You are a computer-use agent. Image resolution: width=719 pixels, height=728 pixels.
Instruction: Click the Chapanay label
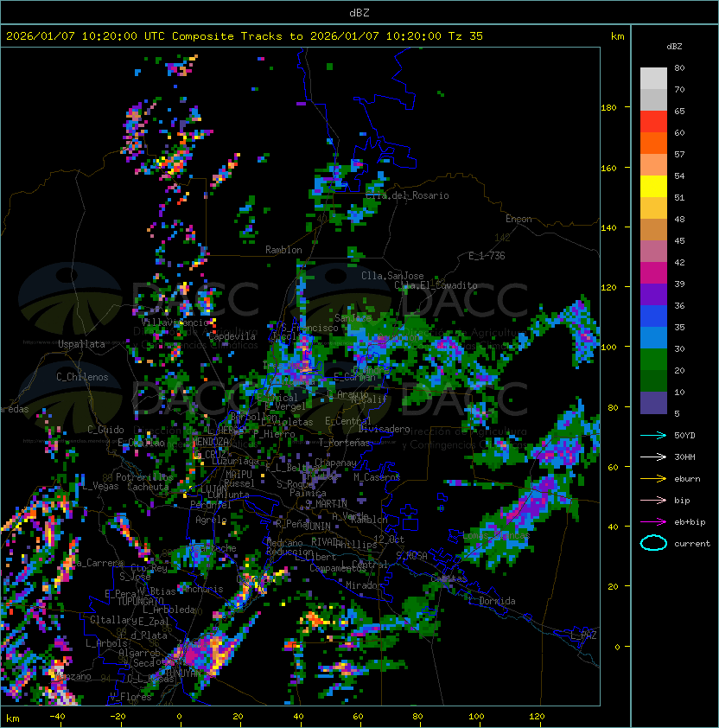click(335, 463)
